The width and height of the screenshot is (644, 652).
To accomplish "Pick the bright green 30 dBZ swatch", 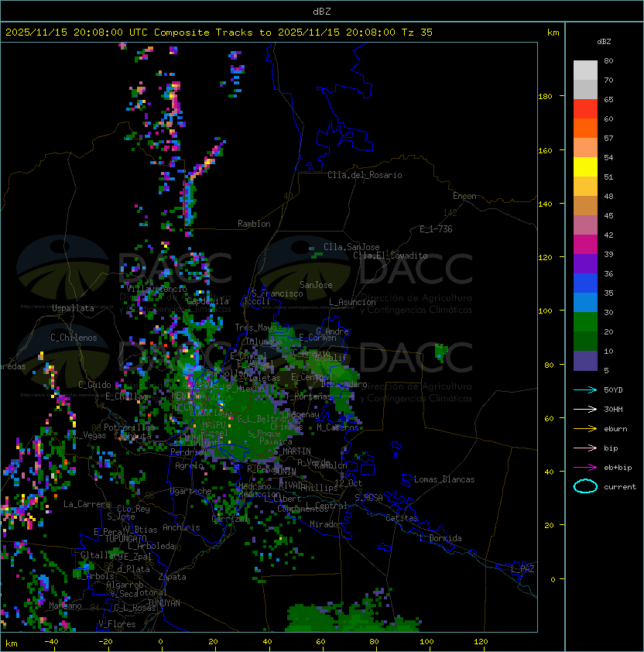I will pyautogui.click(x=585, y=322).
